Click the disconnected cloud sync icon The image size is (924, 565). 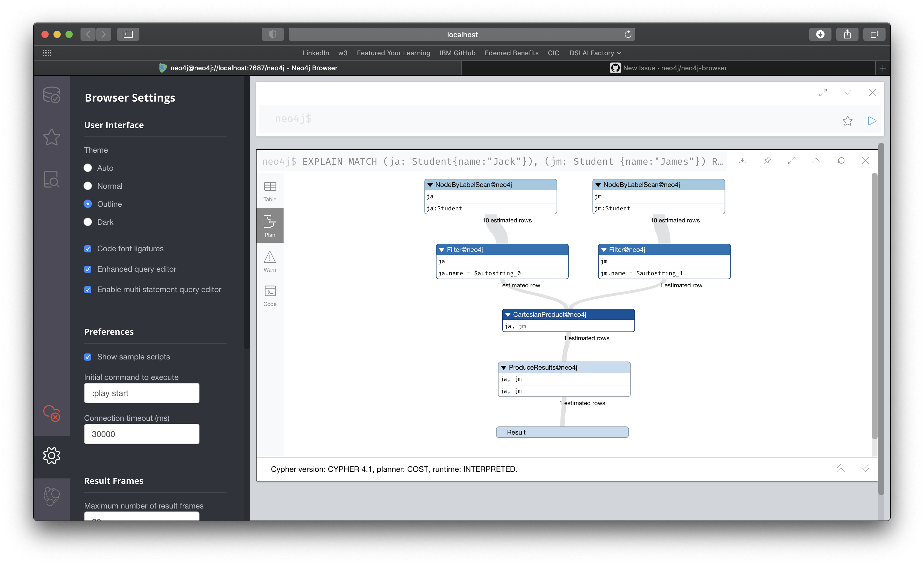(52, 414)
